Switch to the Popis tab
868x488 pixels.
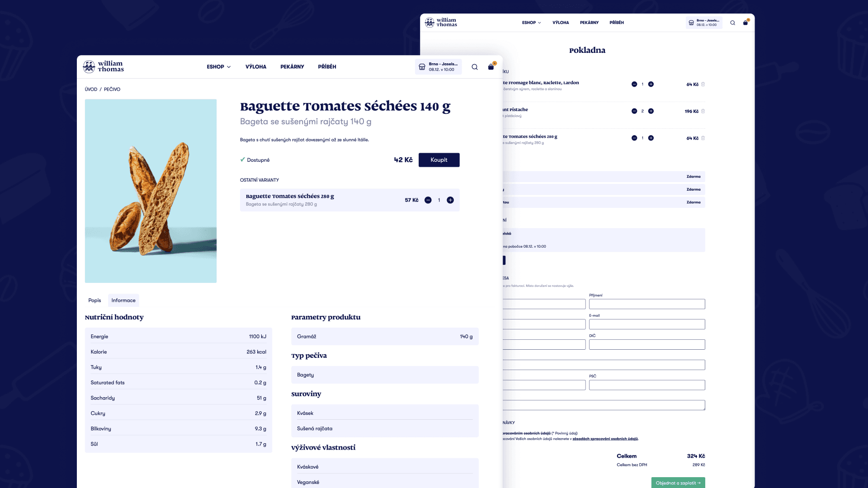click(94, 300)
